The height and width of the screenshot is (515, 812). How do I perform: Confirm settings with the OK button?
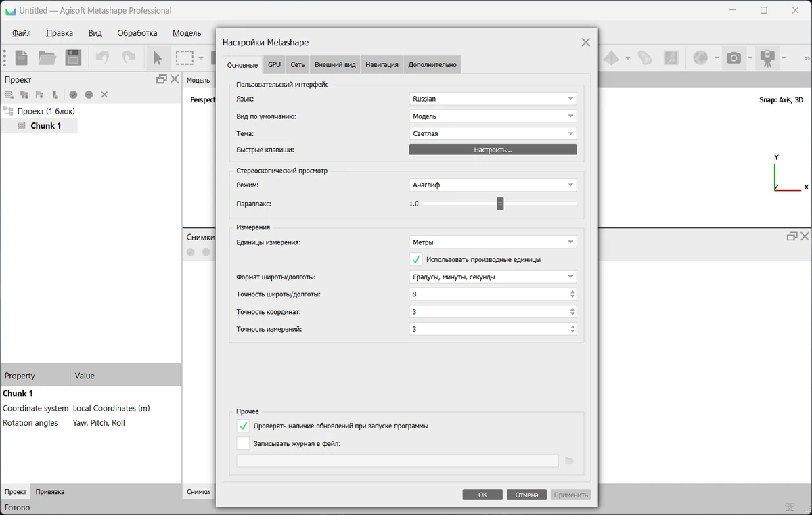[x=482, y=495]
